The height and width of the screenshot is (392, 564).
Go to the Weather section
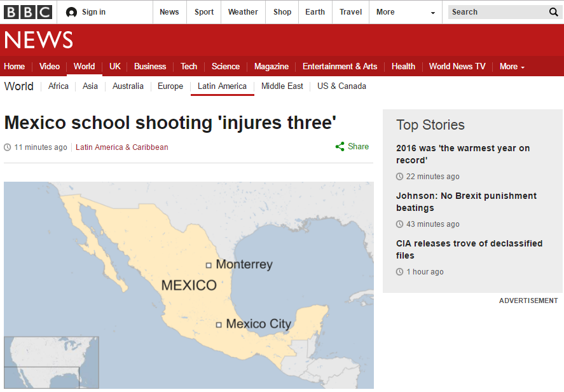pos(243,11)
